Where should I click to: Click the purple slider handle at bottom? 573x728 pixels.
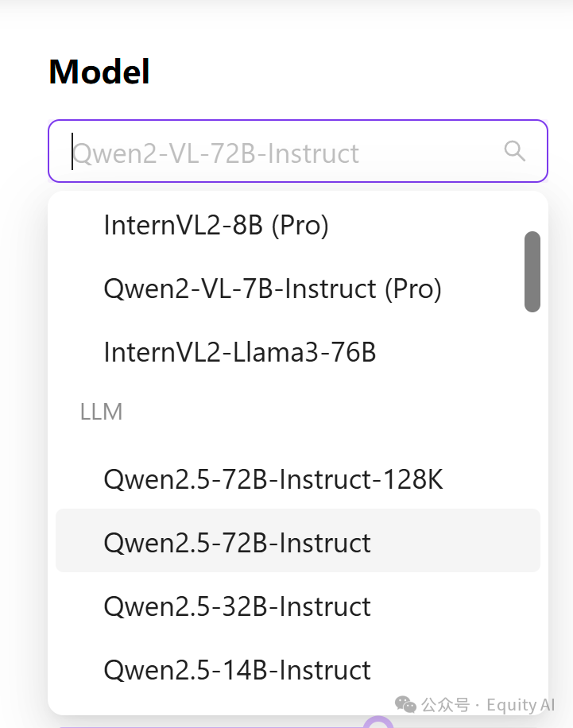pyautogui.click(x=379, y=723)
